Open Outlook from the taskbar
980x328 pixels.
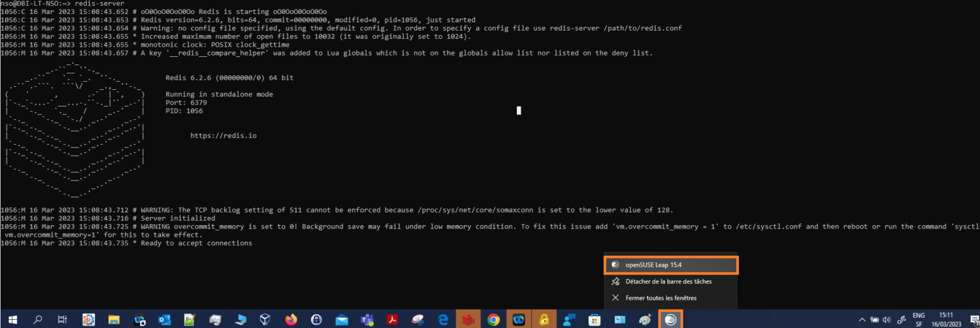[x=165, y=320]
